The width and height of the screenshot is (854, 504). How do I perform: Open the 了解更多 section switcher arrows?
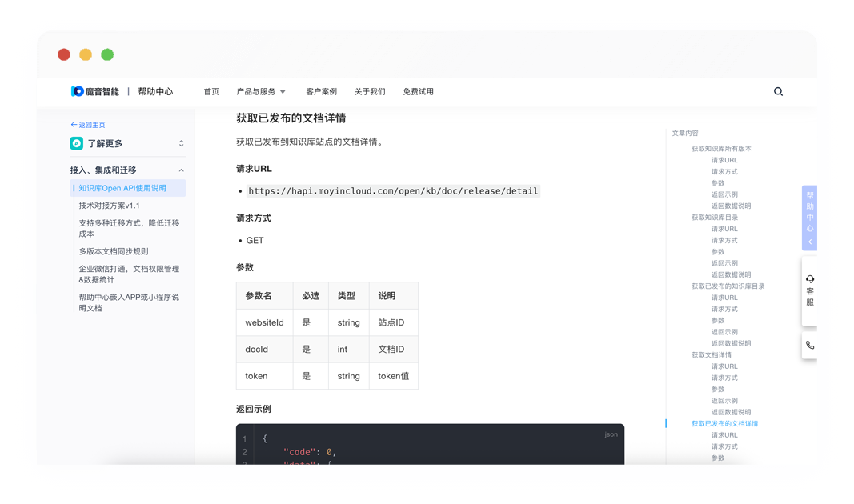coord(181,143)
